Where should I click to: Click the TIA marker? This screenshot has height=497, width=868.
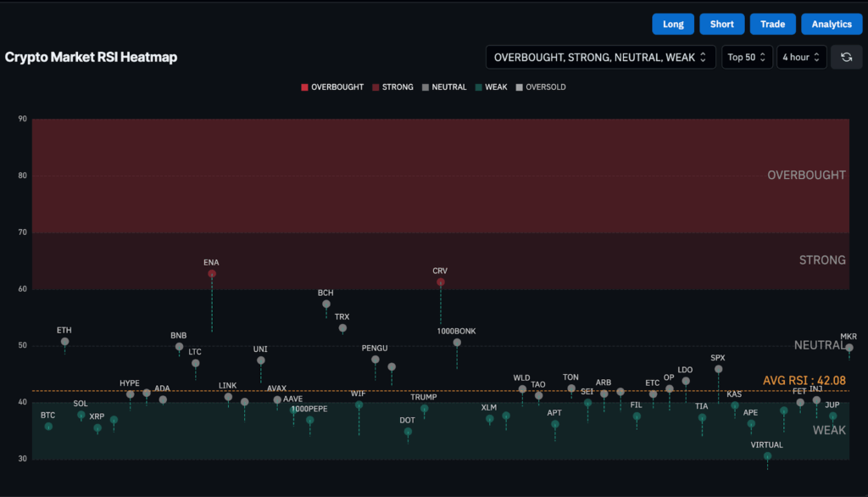tap(702, 418)
